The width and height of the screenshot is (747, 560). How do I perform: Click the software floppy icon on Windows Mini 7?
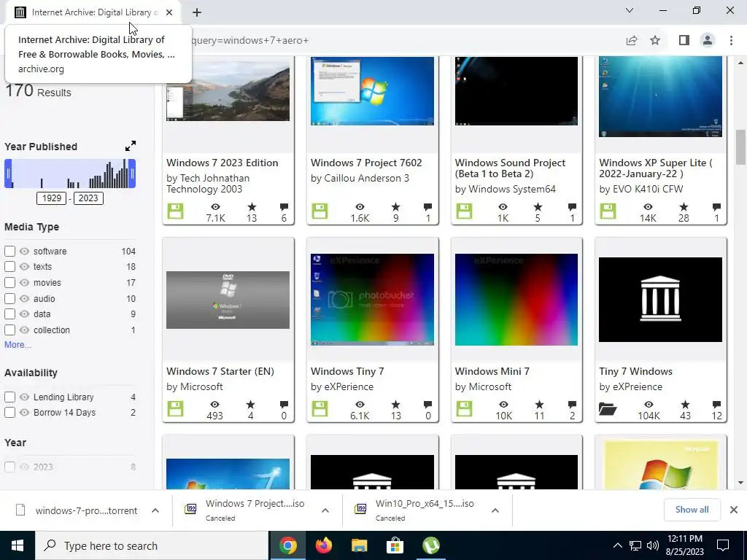464,408
